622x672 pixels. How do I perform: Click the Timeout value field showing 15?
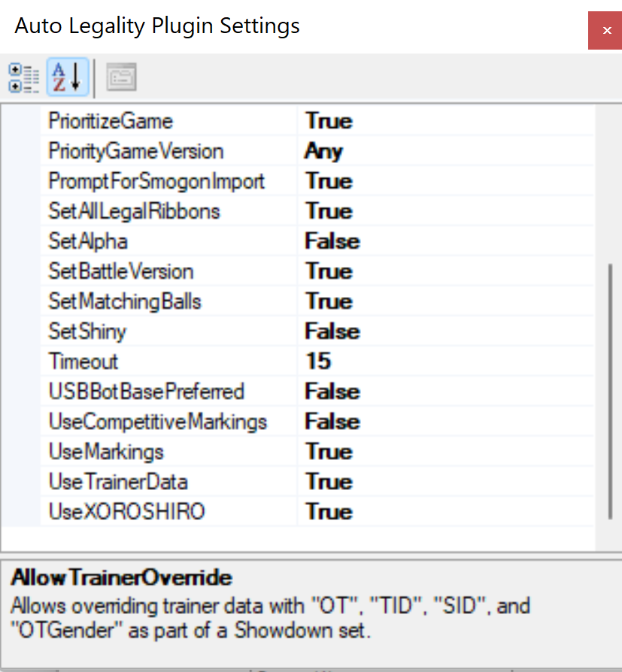click(x=445, y=361)
